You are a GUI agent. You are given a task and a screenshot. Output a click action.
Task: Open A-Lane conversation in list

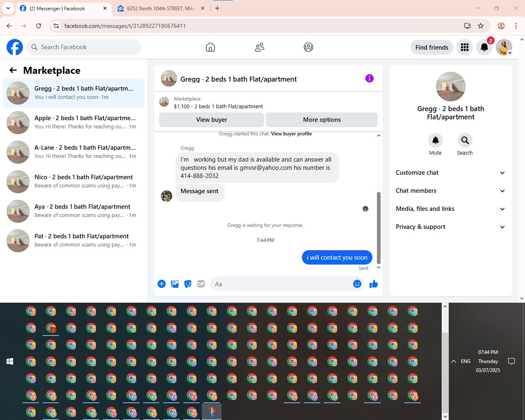coord(74,152)
